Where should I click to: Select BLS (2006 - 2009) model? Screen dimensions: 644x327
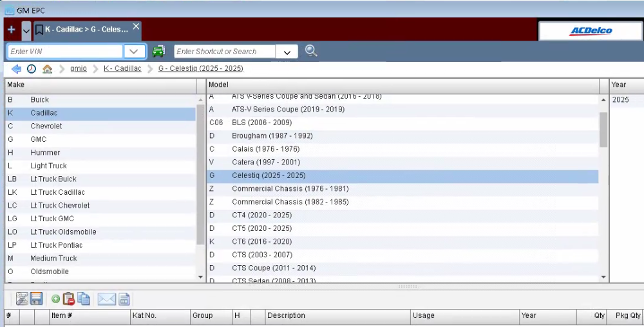[x=402, y=123]
